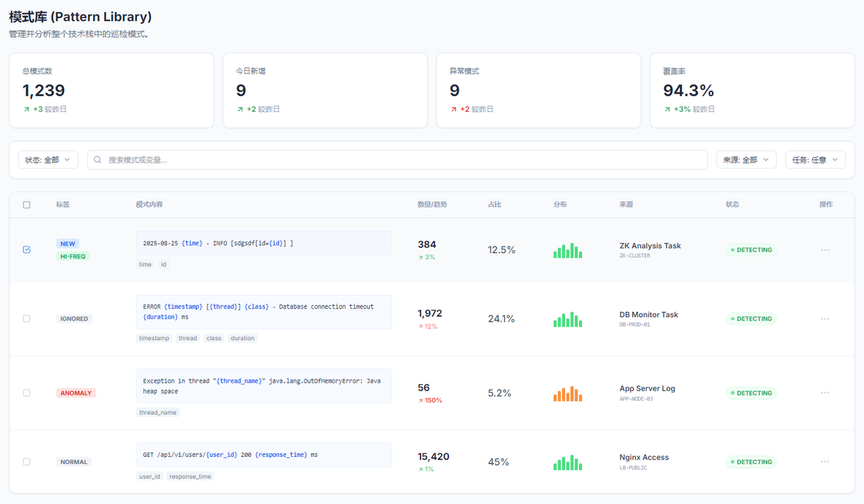The image size is (864, 504).
Task: Click the response_time variable tag
Action: pyautogui.click(x=190, y=476)
